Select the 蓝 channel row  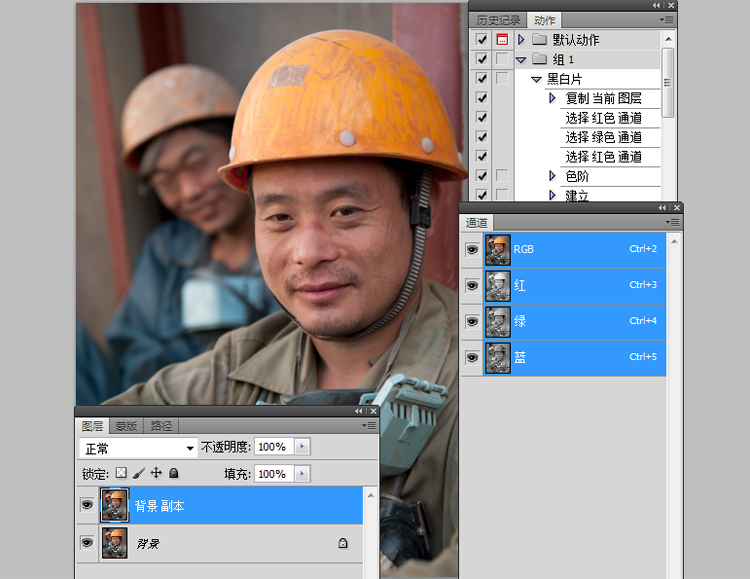580,357
